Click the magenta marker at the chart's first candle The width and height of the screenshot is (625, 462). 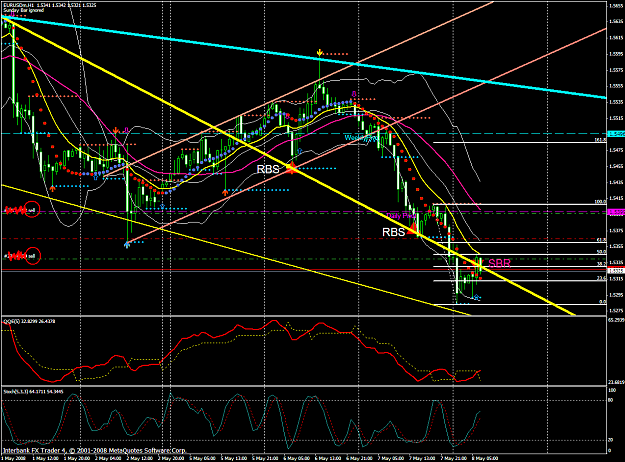[x=12, y=13]
